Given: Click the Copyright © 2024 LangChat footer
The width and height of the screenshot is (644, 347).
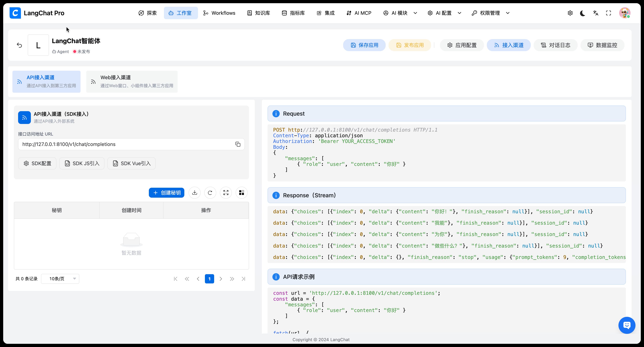Looking at the screenshot, I should click(x=321, y=340).
